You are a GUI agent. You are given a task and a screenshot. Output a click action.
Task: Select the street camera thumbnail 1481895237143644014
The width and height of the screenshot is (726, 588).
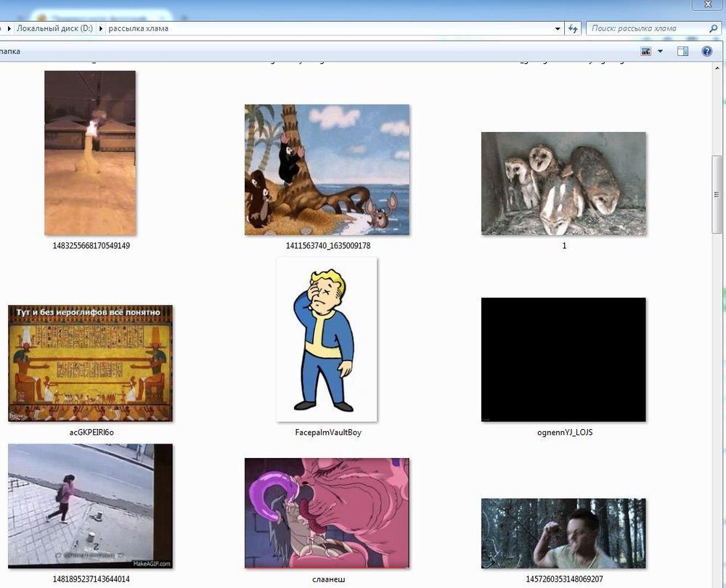click(x=90, y=506)
